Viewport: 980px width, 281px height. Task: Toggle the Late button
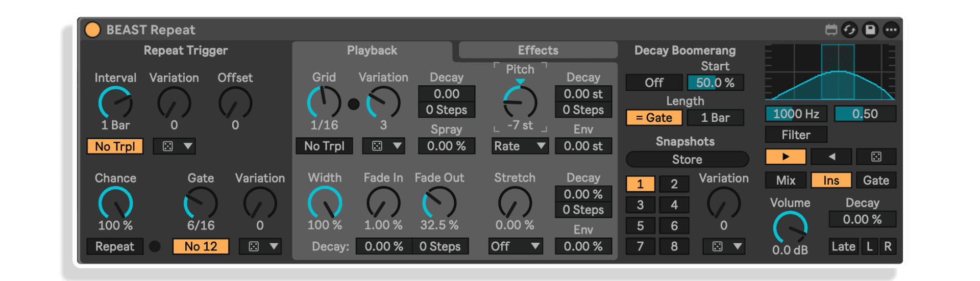tap(843, 247)
